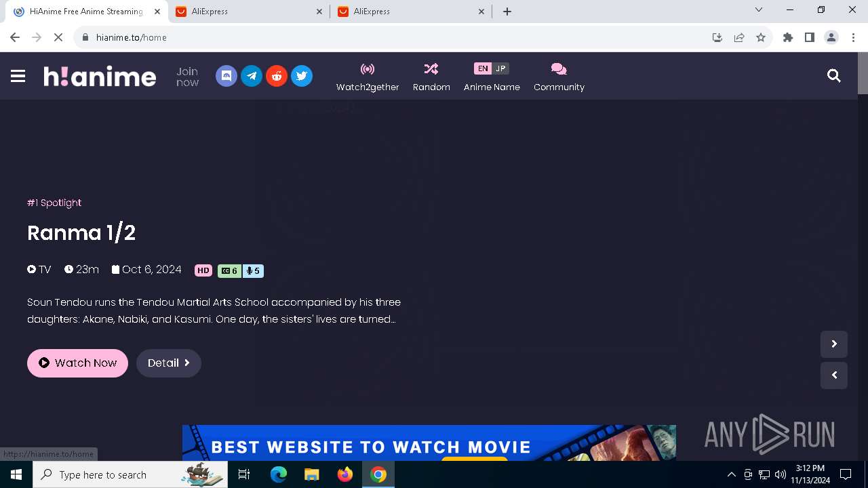Open File Explorer from taskbar

click(x=311, y=474)
